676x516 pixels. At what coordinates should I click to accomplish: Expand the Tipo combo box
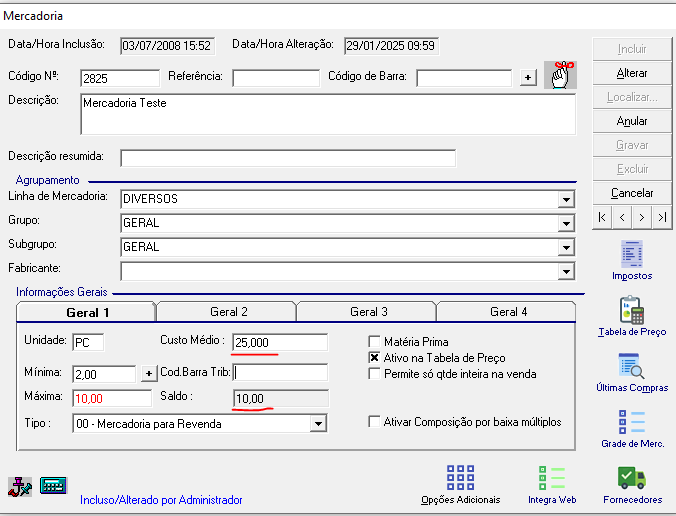tap(318, 423)
